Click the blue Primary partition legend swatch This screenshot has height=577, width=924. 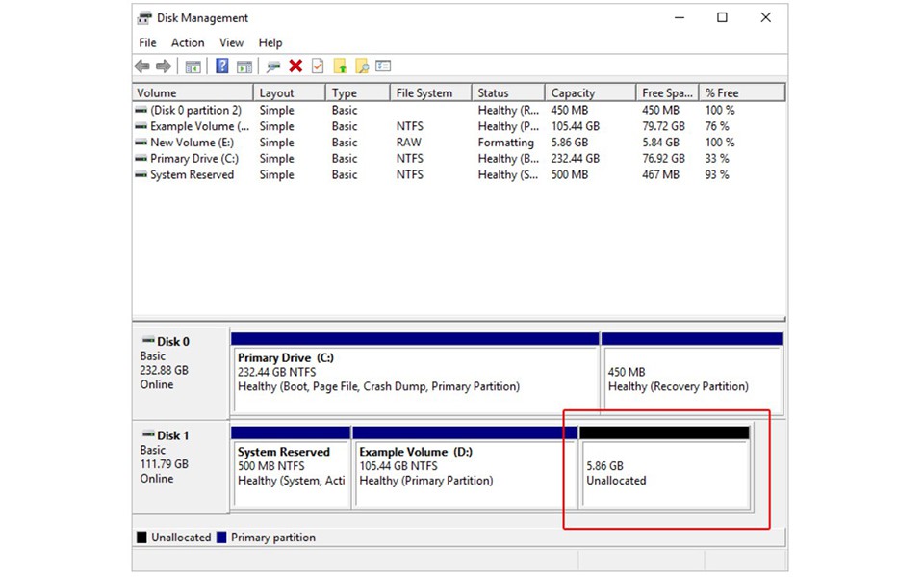click(221, 538)
